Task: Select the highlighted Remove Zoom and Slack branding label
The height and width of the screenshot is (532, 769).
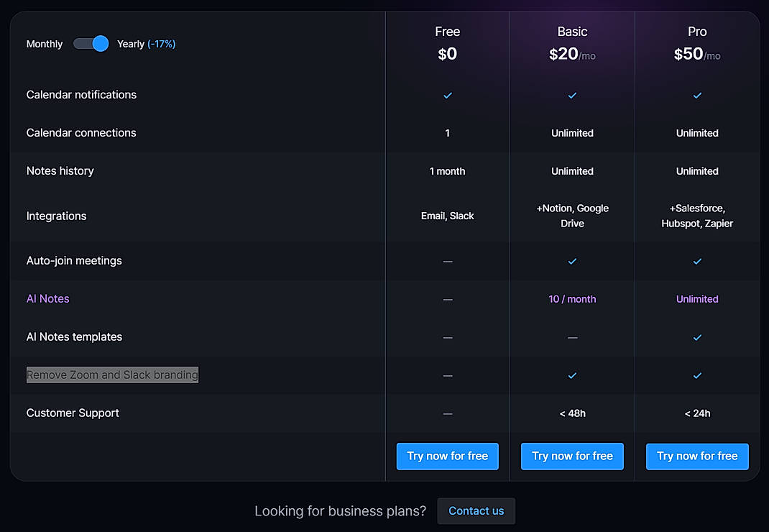Action: click(x=111, y=375)
